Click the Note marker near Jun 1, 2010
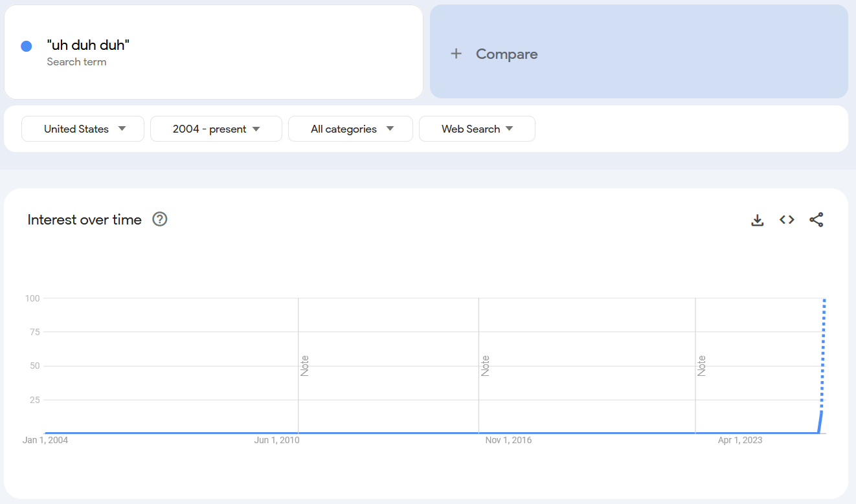This screenshot has width=856, height=504. (x=304, y=366)
